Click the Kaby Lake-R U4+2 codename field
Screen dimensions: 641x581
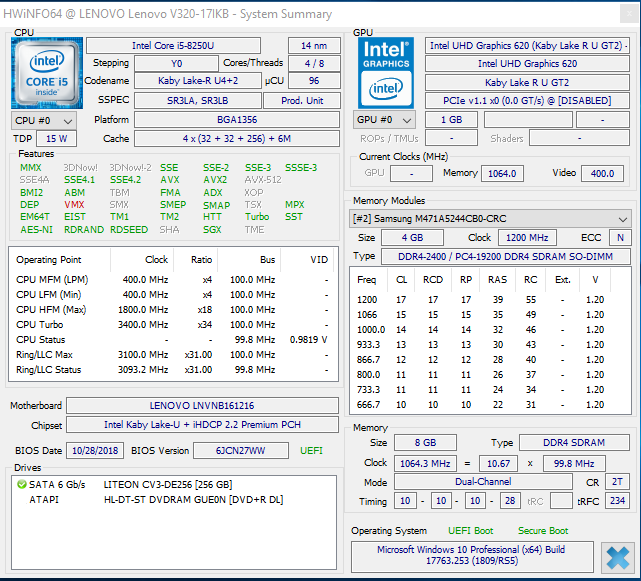pyautogui.click(x=198, y=81)
